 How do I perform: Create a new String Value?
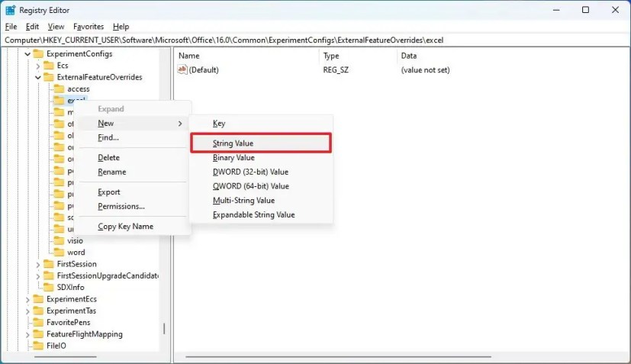tap(261, 143)
